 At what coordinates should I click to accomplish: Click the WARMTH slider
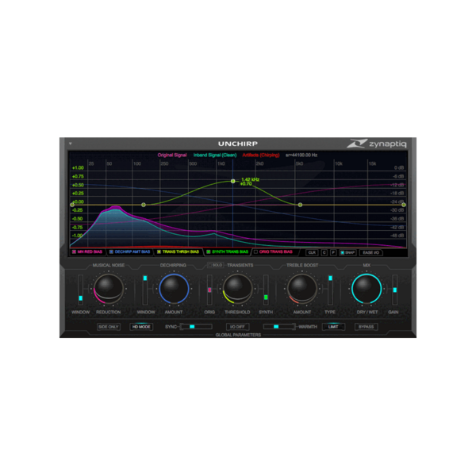pos(279,327)
